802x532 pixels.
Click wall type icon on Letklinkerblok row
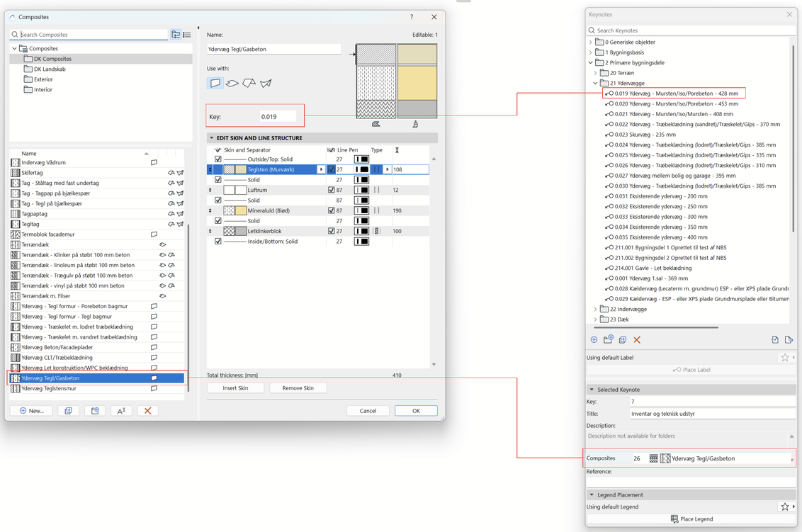point(377,231)
